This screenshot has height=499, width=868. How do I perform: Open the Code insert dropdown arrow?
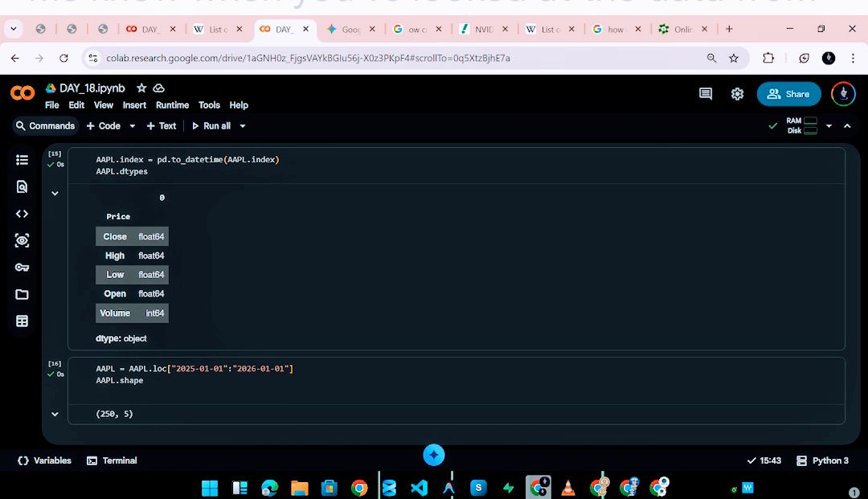[133, 126]
